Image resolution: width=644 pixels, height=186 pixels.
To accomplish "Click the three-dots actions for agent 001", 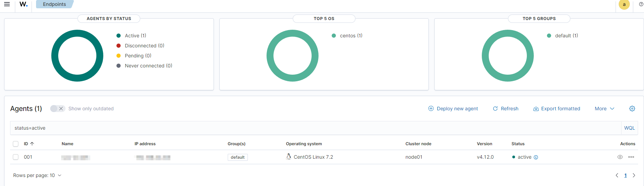I will (631, 157).
